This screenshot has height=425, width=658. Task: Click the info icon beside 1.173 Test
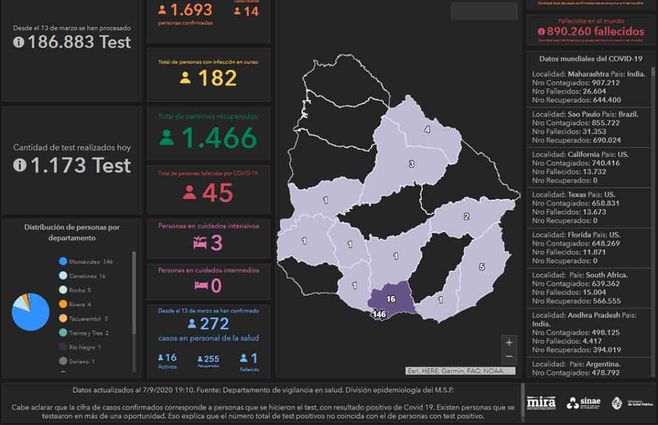click(19, 165)
